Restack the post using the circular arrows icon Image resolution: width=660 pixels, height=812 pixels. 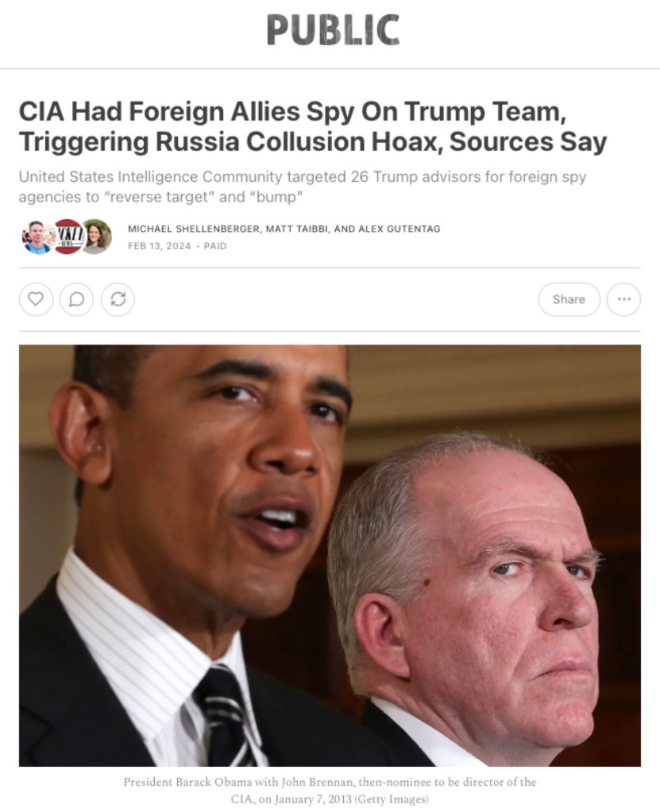click(x=118, y=299)
